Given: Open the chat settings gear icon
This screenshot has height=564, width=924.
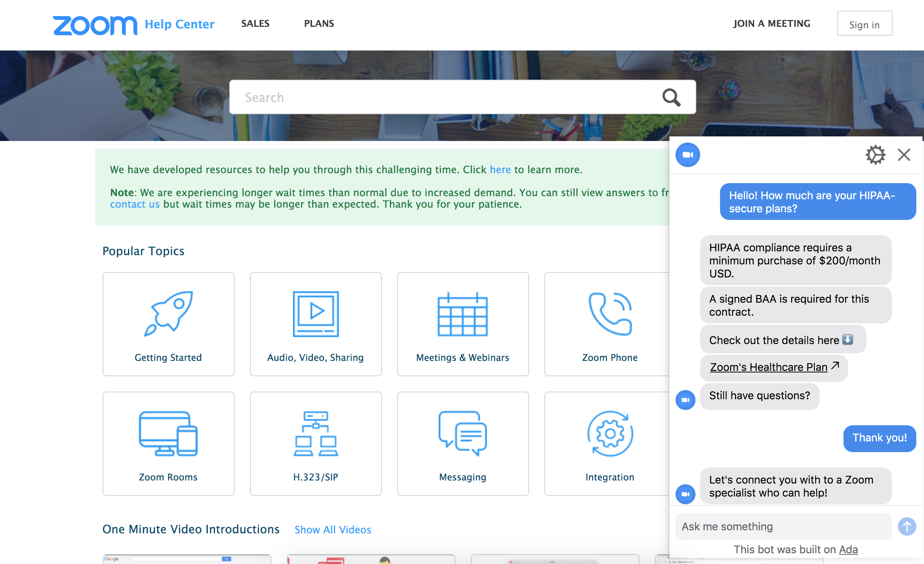Looking at the screenshot, I should tap(876, 155).
